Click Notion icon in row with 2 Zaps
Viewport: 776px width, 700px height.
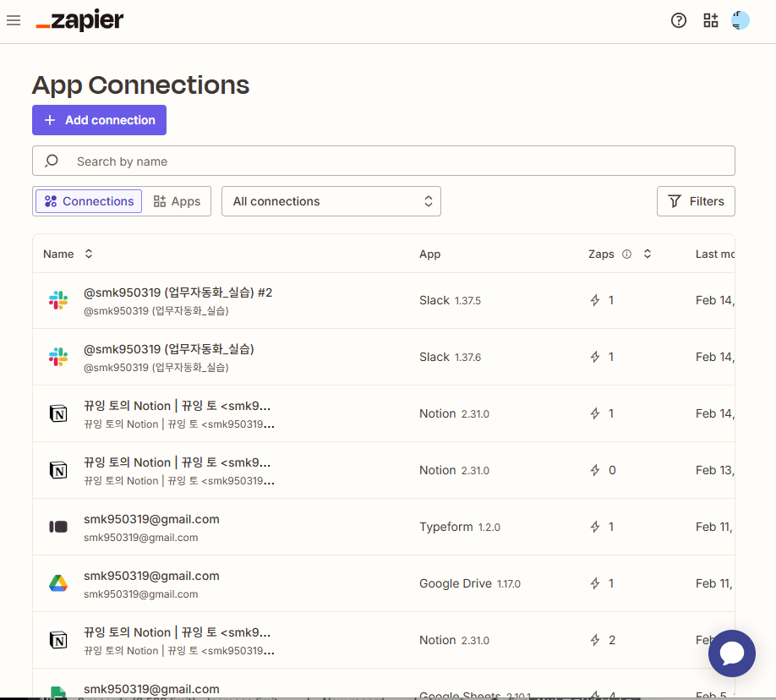click(x=58, y=640)
